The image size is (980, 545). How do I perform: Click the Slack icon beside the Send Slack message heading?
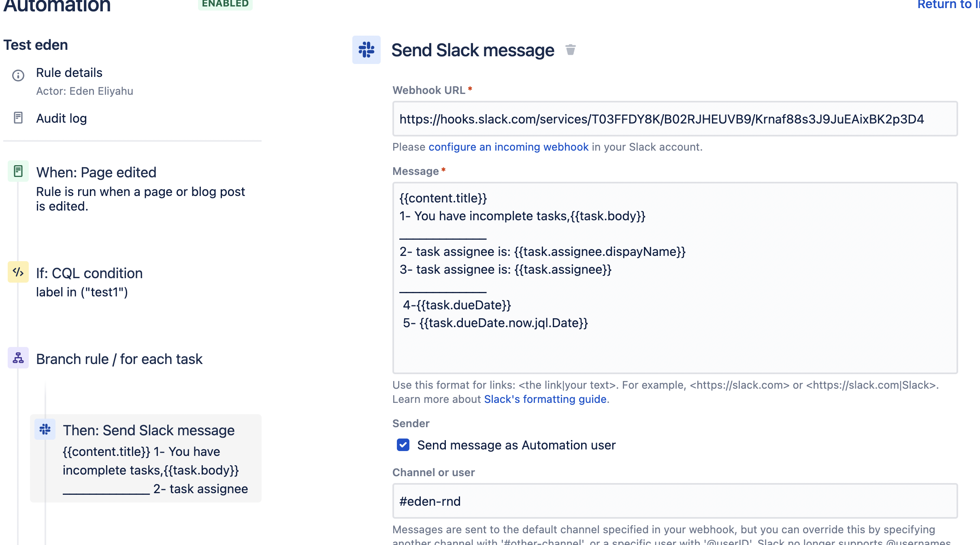pyautogui.click(x=366, y=50)
